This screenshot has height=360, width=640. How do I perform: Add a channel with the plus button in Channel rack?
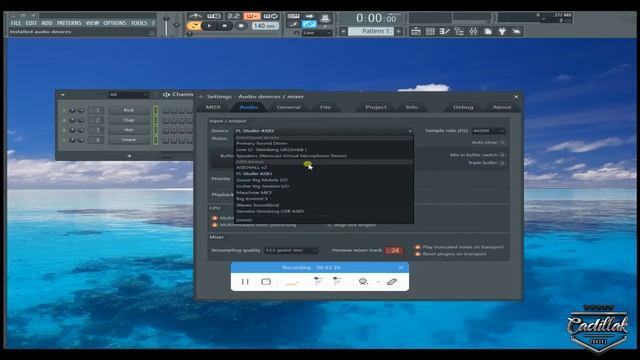click(x=129, y=156)
